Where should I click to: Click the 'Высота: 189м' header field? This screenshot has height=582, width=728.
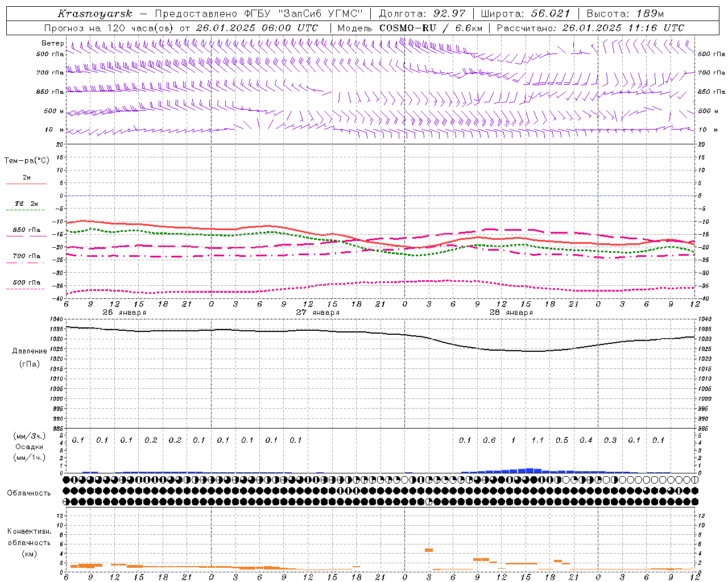625,14
